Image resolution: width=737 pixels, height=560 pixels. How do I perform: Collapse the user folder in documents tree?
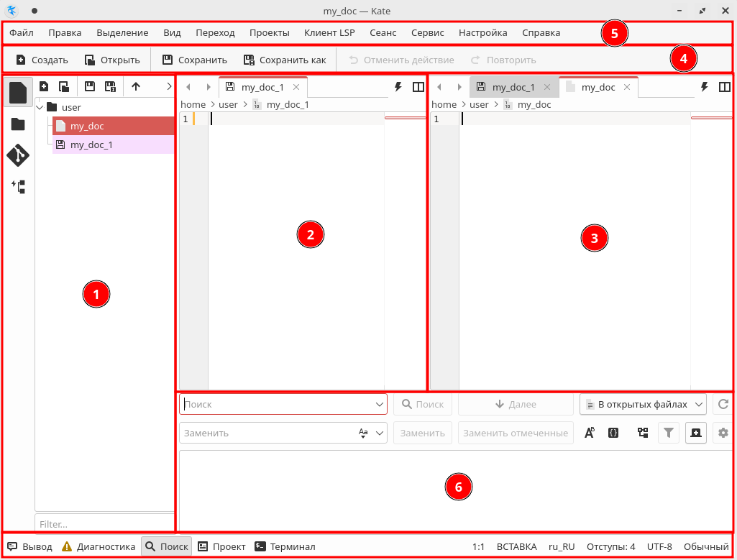pyautogui.click(x=40, y=107)
